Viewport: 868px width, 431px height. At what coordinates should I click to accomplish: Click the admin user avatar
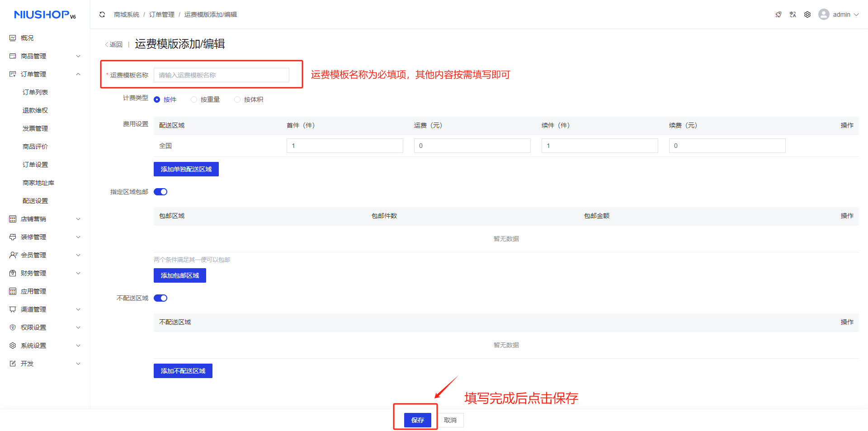click(x=824, y=14)
